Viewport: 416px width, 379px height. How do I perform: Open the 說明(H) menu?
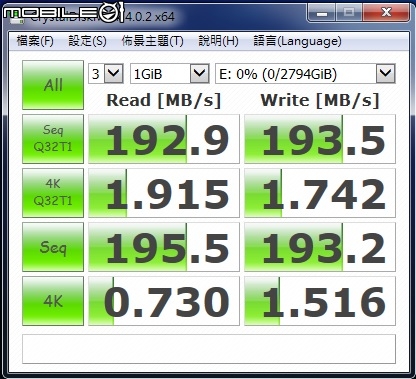pyautogui.click(x=218, y=41)
